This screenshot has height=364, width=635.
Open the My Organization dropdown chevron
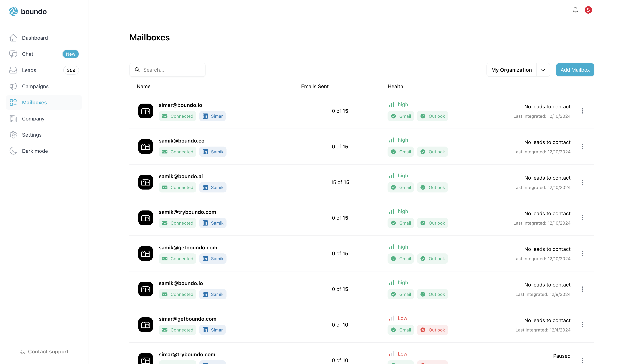click(x=543, y=70)
